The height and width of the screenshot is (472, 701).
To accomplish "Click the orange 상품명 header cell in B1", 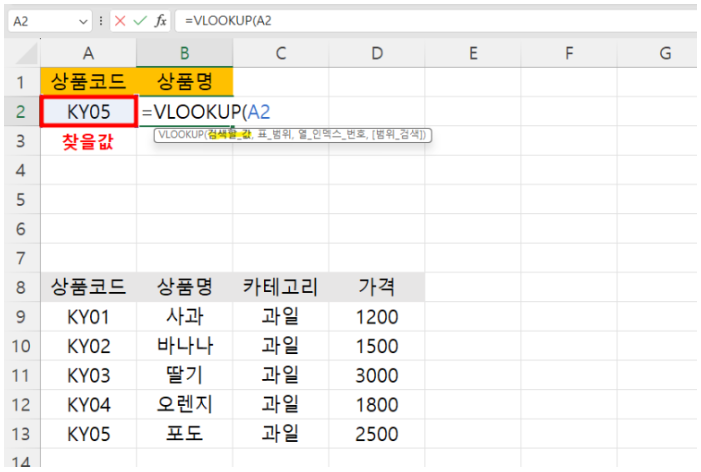I will click(x=185, y=81).
